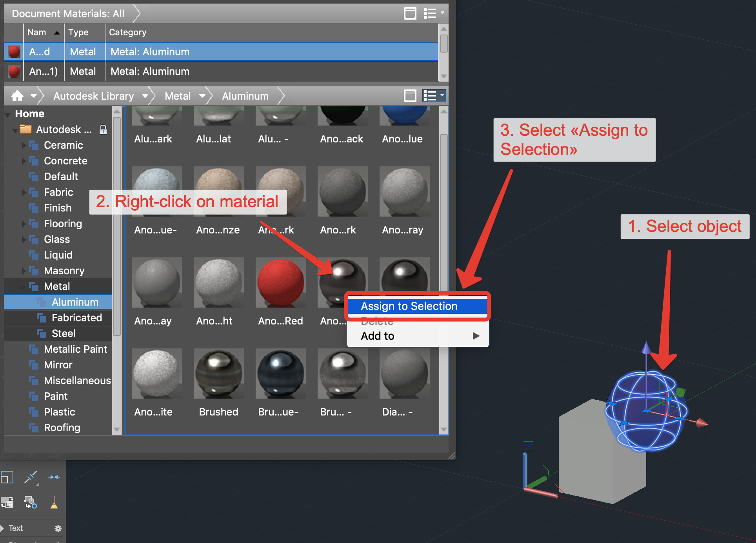
Task: Open document materials list view dropdown
Action: (434, 14)
